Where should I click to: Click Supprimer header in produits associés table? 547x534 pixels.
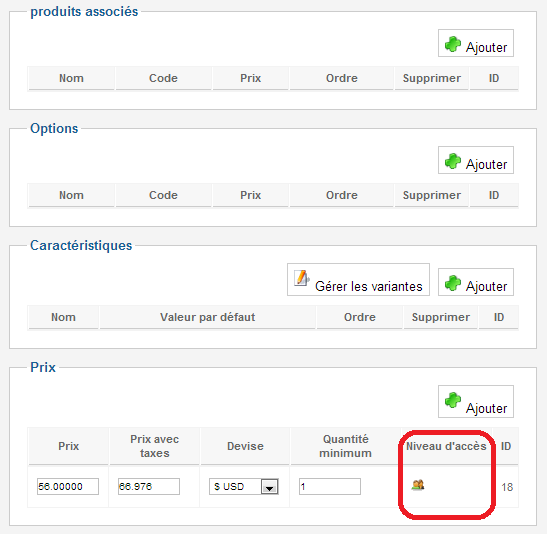pyautogui.click(x=432, y=78)
